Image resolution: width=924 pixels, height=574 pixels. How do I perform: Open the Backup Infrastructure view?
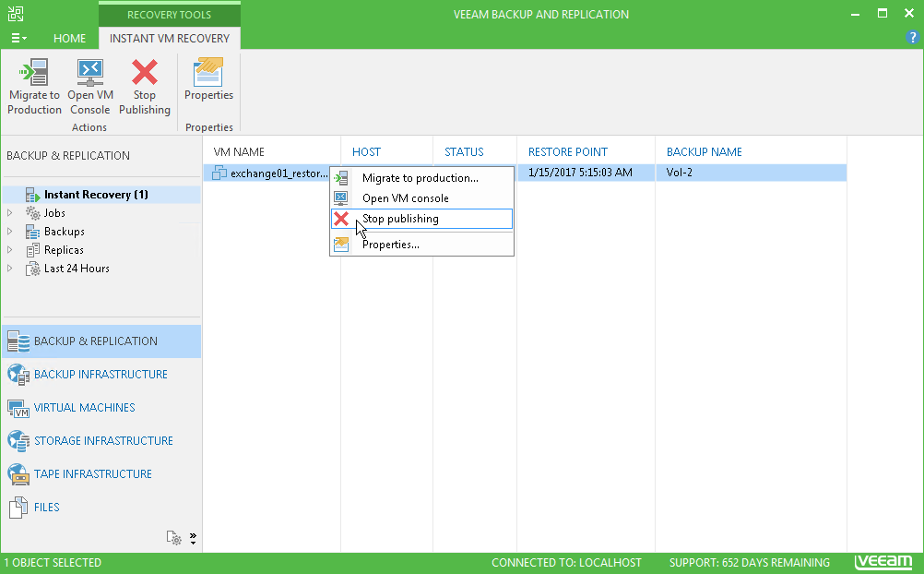(101, 374)
